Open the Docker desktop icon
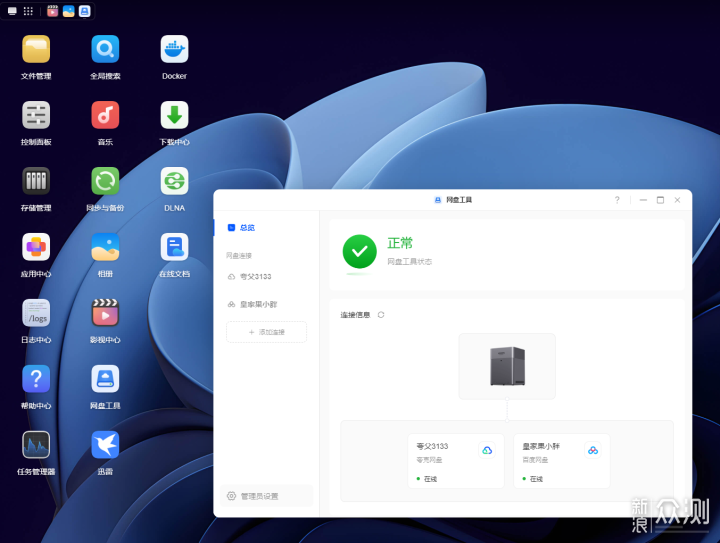720x543 pixels. click(x=174, y=49)
